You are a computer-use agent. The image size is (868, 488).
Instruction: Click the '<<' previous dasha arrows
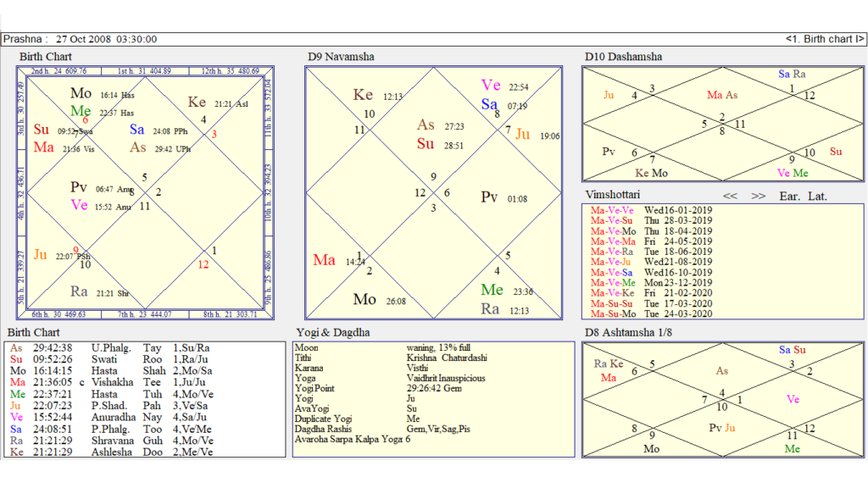coord(730,196)
